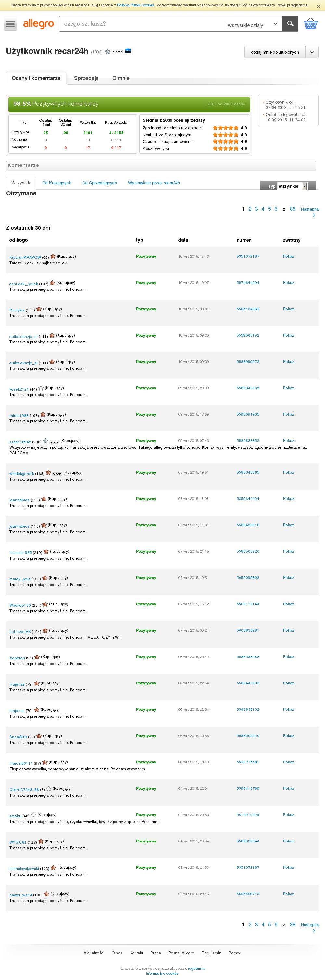Click the star icon beside KrystianKRAKOW
The height and width of the screenshot is (980, 325).
53,257
